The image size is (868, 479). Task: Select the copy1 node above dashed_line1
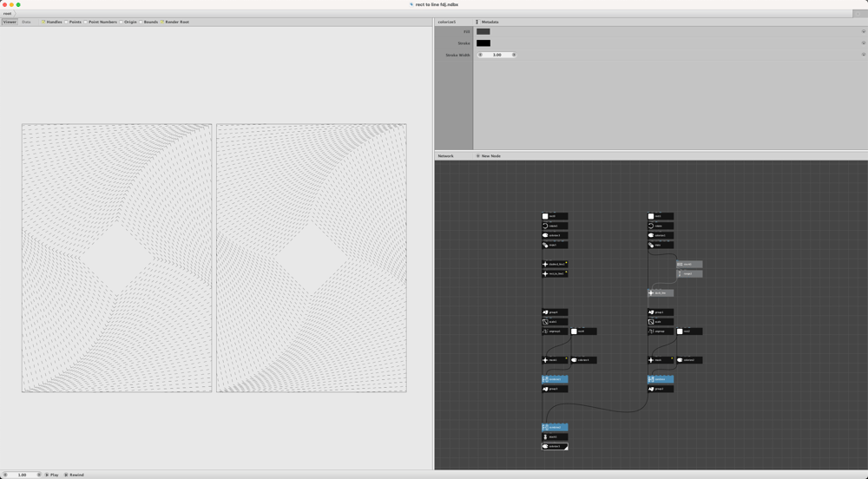click(555, 245)
